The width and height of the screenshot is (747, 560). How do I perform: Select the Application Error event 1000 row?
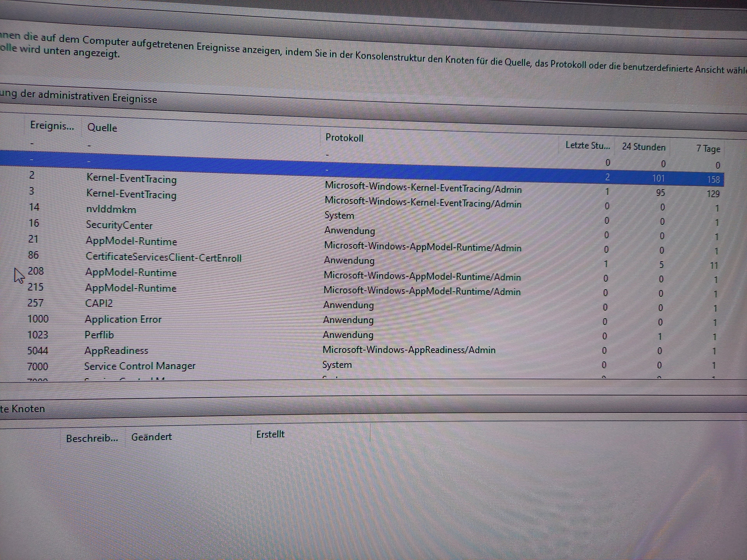[x=123, y=319]
